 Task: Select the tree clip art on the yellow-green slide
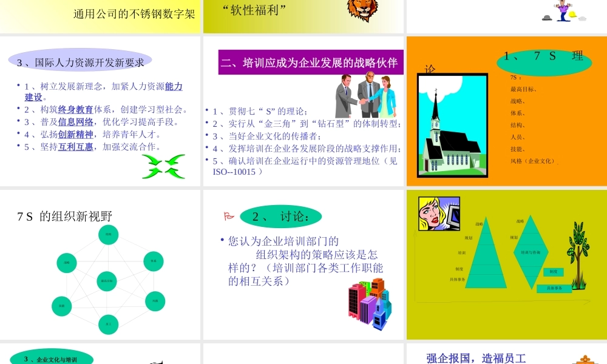point(578,255)
